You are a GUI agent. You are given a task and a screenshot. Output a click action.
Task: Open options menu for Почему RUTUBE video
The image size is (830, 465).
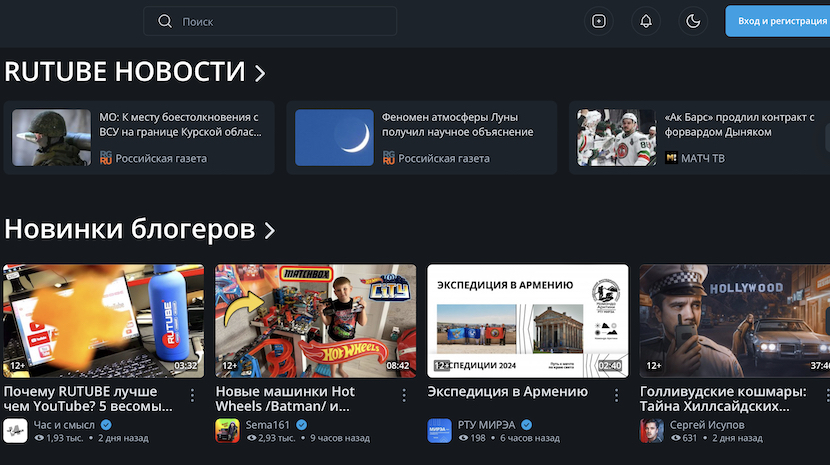click(x=192, y=395)
